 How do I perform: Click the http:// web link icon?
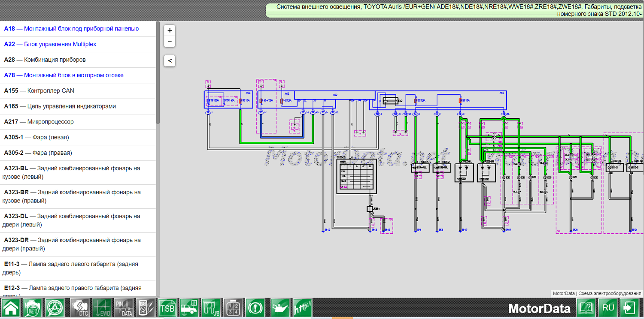coord(302,308)
